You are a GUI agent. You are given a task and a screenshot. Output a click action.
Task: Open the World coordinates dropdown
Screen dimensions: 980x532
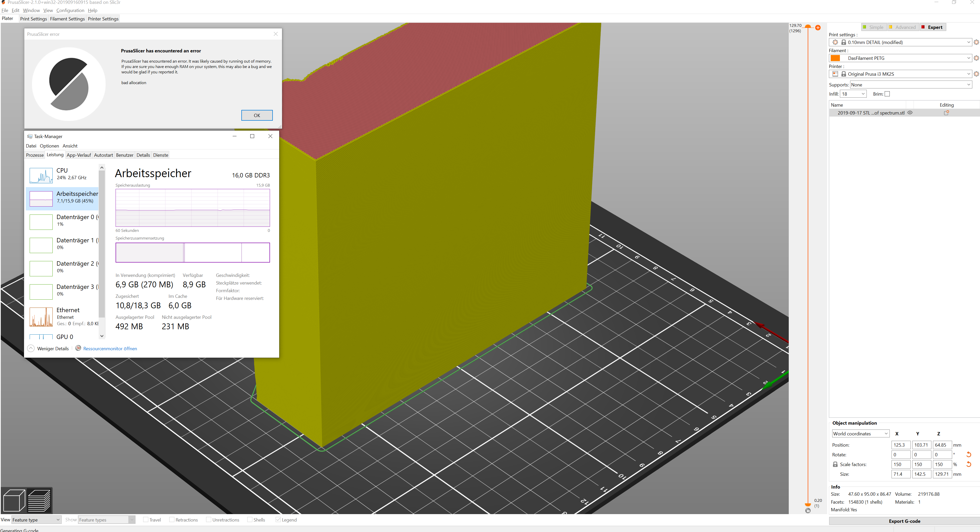(x=861, y=434)
